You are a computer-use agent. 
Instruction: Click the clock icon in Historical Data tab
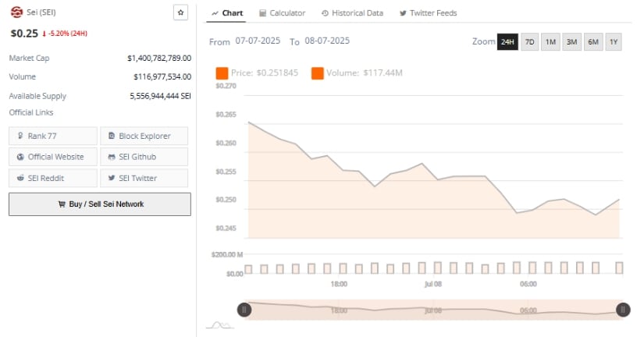(325, 13)
